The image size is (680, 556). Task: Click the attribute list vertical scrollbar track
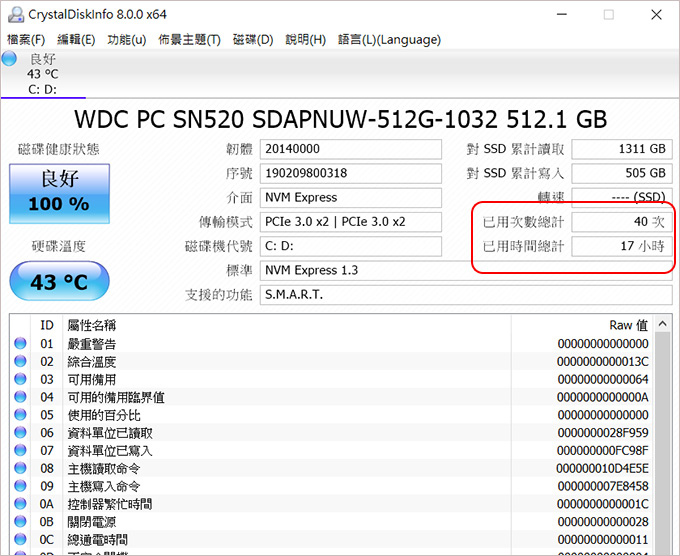click(x=663, y=442)
